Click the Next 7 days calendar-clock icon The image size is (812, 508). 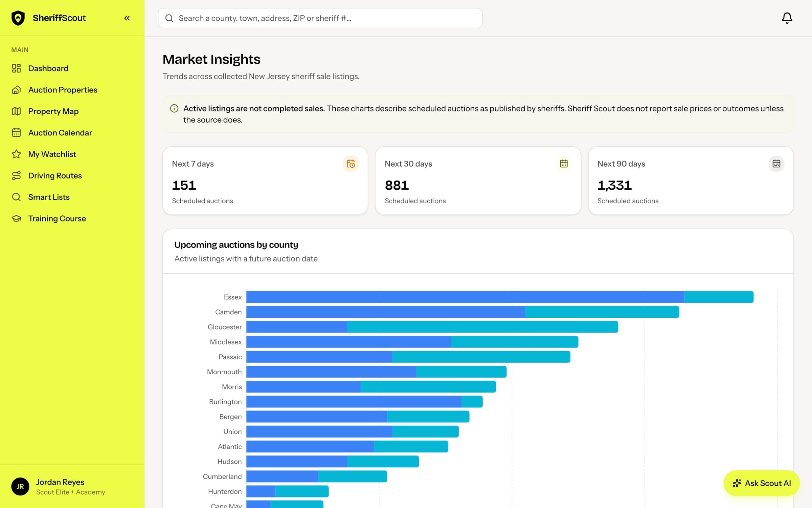tap(351, 164)
